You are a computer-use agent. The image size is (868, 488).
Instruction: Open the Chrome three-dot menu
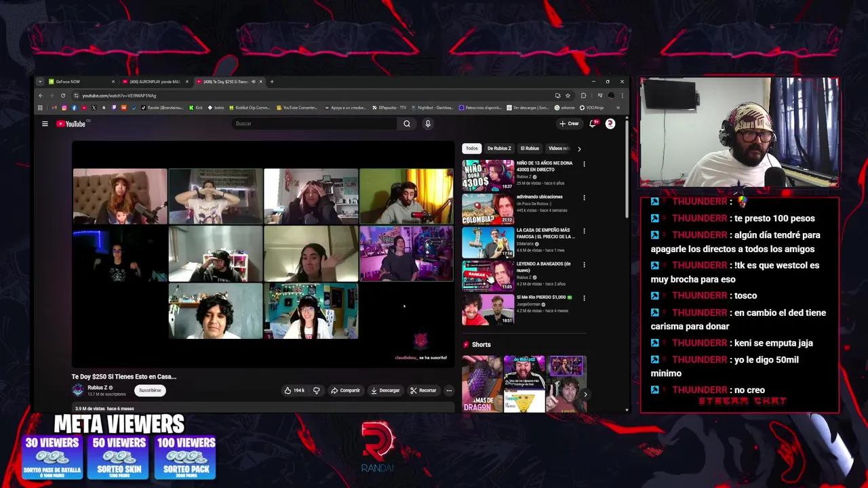(622, 96)
